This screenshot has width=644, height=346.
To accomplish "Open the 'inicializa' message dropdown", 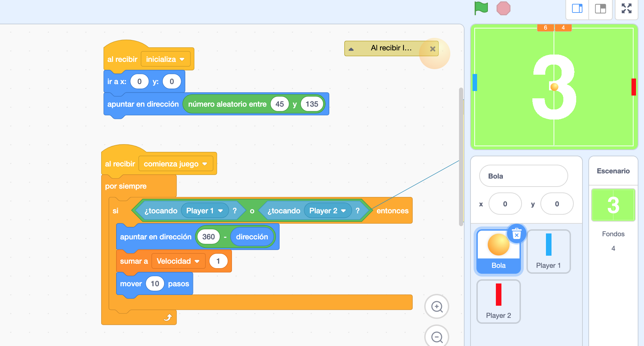I will [x=165, y=59].
